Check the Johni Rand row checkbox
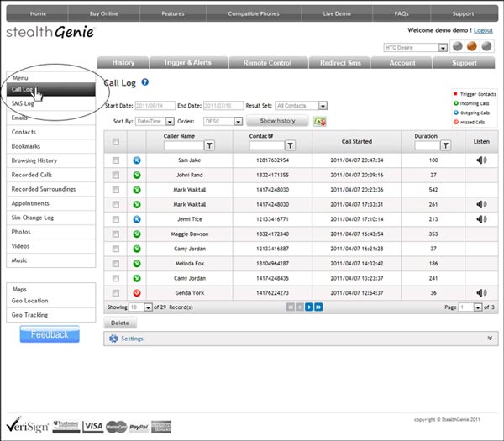This screenshot has width=504, height=441. [x=116, y=176]
